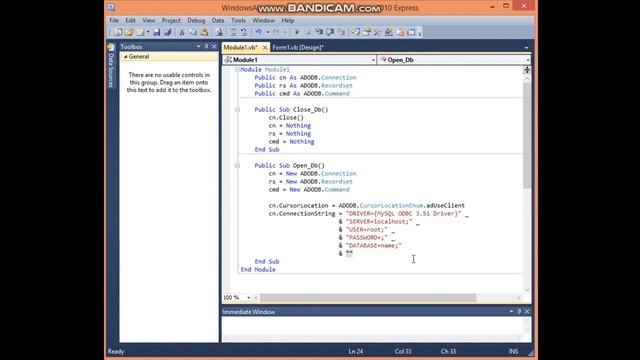Open the Debug menu
640x360 pixels.
(196, 20)
